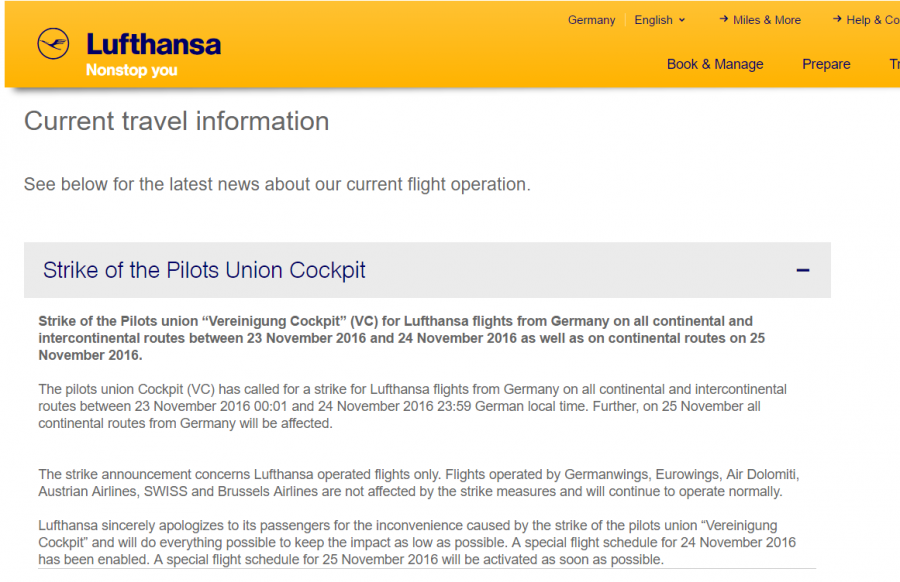Click the arrow icon before Help

click(837, 19)
